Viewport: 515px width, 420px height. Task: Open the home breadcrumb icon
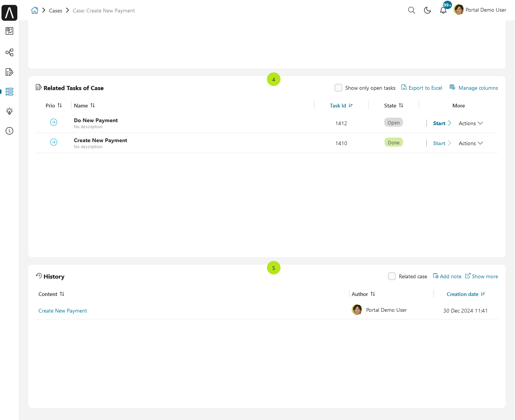click(35, 11)
